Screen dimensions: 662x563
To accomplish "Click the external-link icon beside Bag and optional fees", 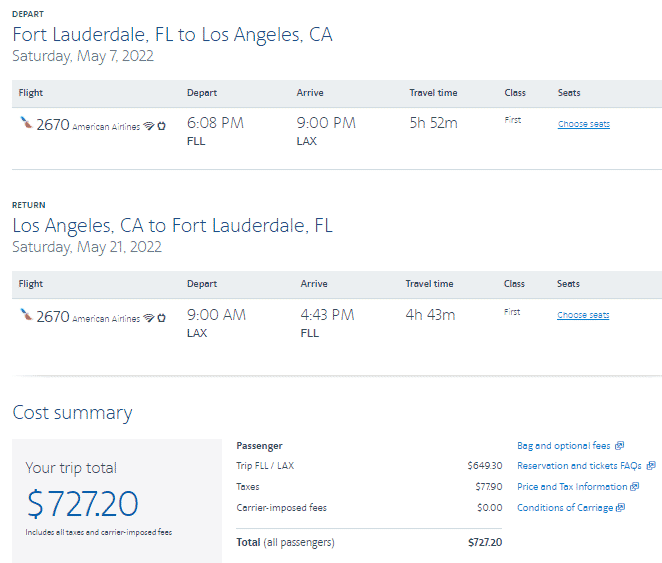I will click(620, 445).
